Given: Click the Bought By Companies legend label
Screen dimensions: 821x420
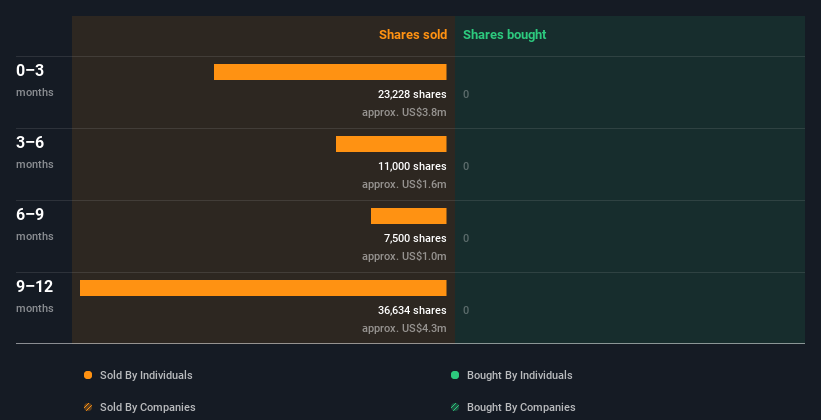Looking at the screenshot, I should (521, 407).
